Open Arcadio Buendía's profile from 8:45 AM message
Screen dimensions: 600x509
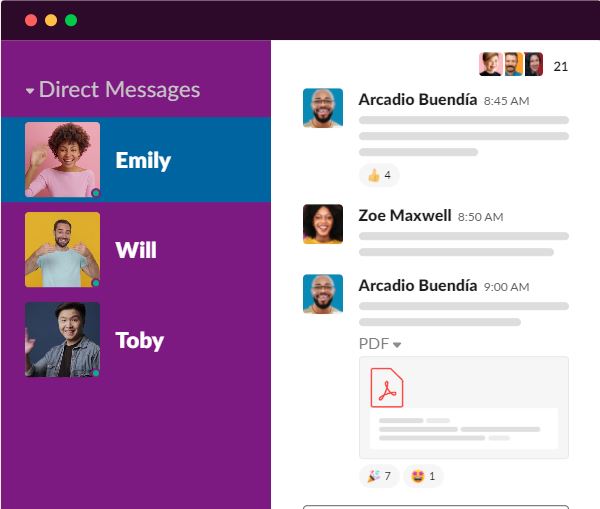(417, 100)
